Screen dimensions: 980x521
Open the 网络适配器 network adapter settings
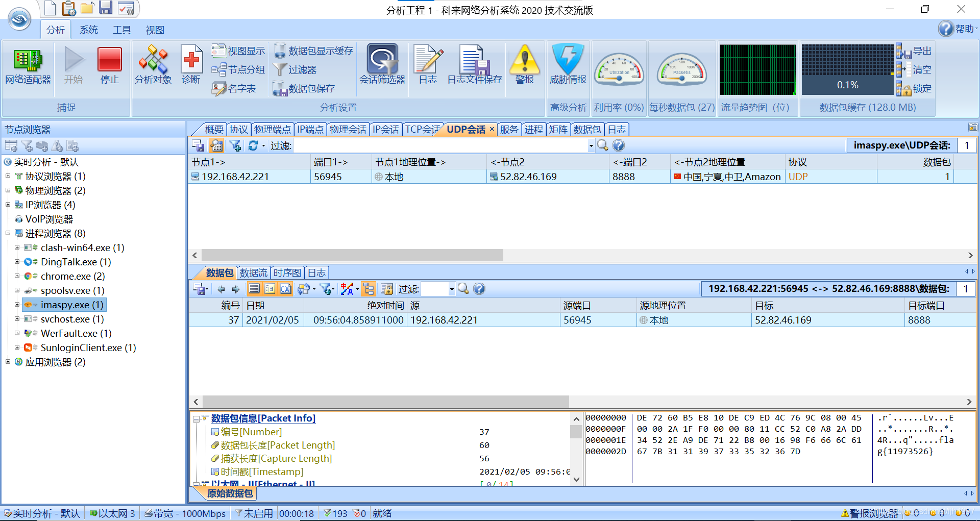[28, 66]
